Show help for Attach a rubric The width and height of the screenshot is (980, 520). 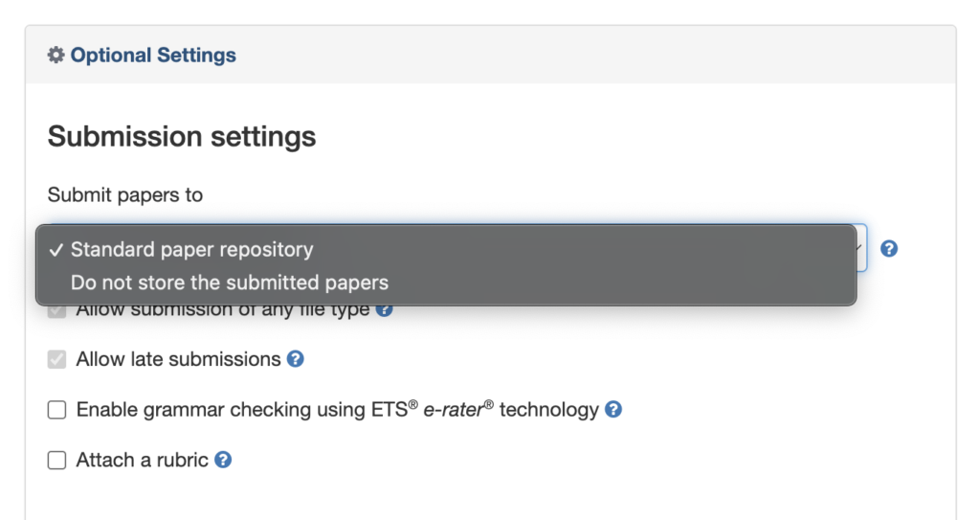pos(223,460)
